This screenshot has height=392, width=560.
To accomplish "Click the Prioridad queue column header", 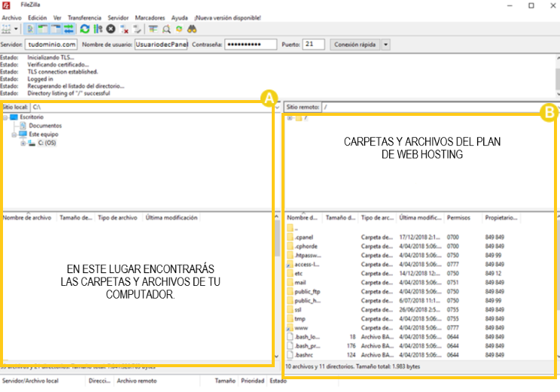I will [252, 381].
